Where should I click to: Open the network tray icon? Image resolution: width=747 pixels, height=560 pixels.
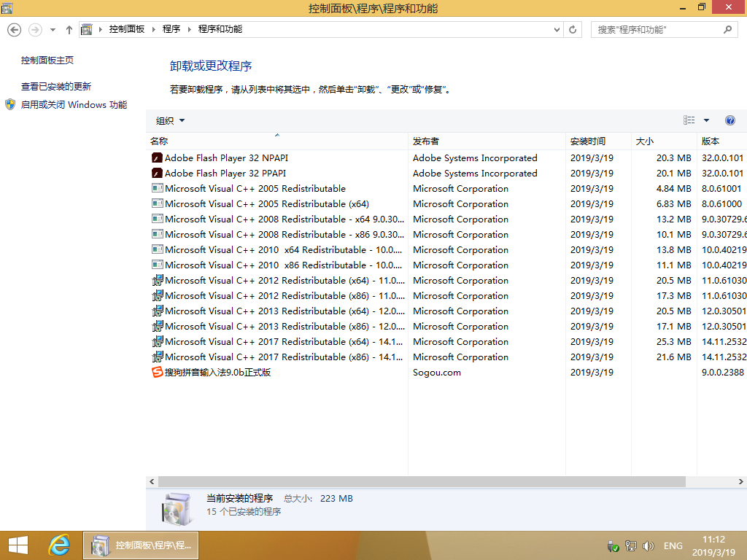point(631,546)
